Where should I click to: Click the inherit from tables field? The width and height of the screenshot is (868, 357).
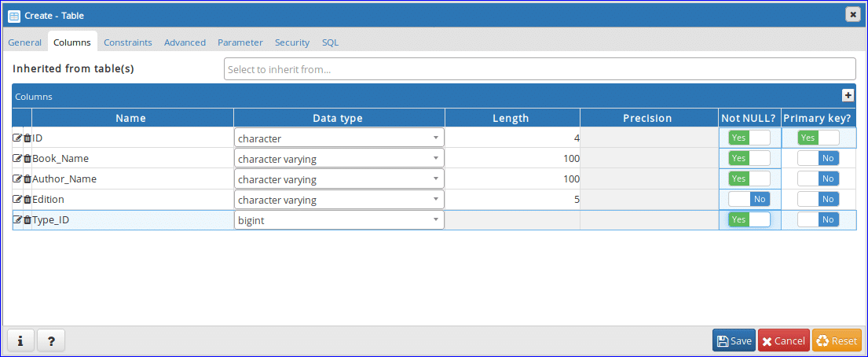pyautogui.click(x=539, y=69)
